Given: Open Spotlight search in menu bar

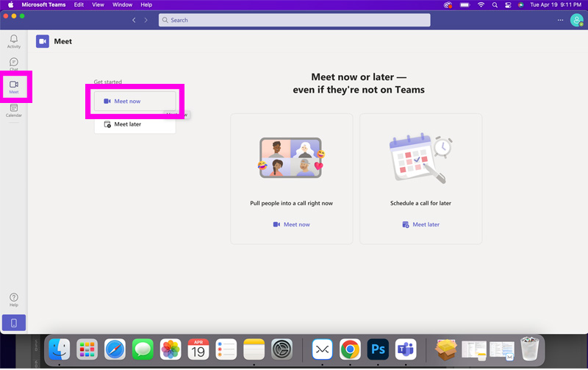Looking at the screenshot, I should pos(495,5).
